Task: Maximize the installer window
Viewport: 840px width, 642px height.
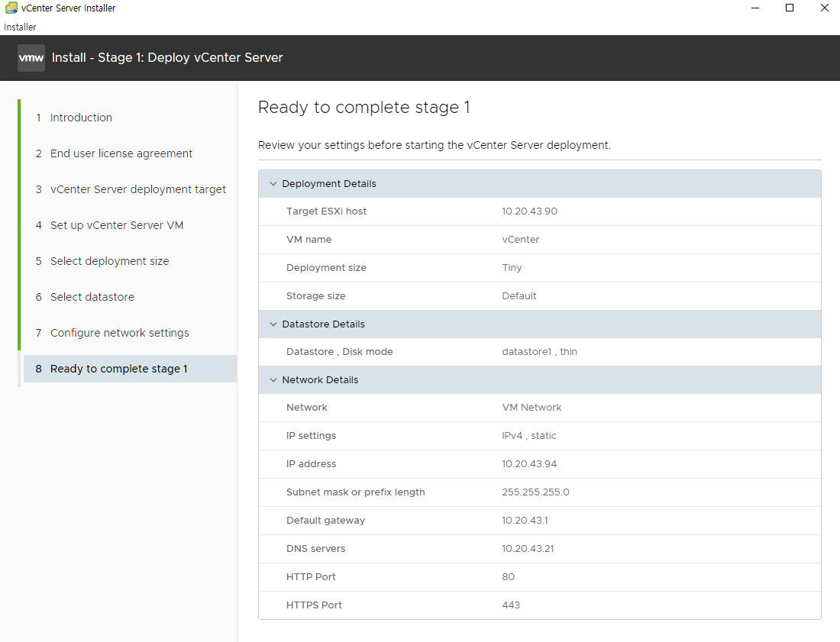Action: click(x=790, y=8)
